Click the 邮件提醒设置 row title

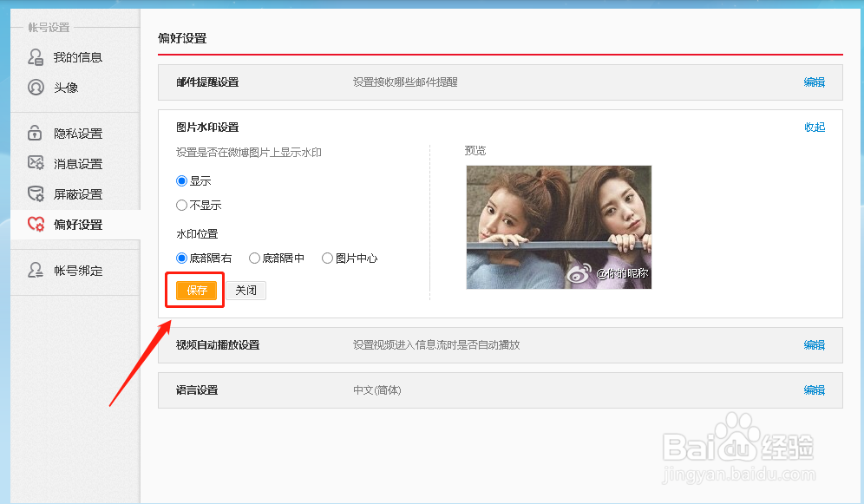click(x=207, y=82)
